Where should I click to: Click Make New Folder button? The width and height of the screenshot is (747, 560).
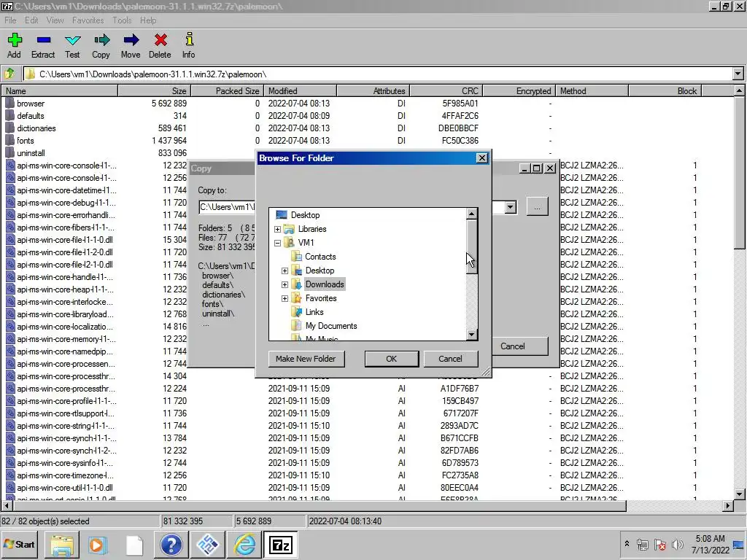pyautogui.click(x=306, y=359)
